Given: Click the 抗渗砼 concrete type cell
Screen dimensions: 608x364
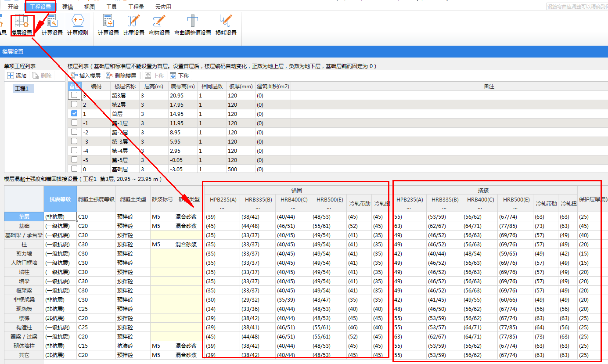Looking at the screenshot, I should tap(133, 346).
